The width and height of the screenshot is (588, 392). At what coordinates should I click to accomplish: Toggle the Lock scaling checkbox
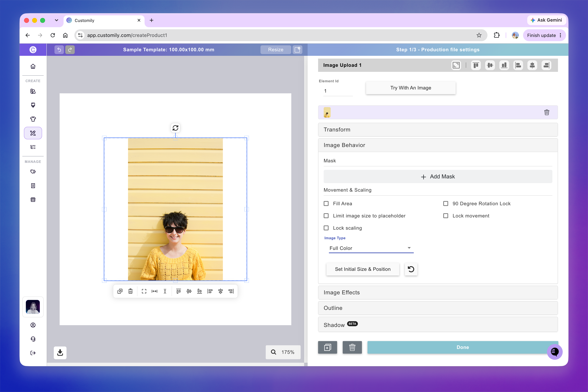click(326, 228)
